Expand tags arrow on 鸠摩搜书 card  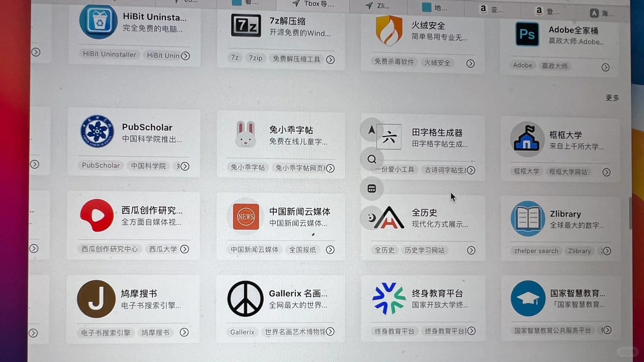(x=184, y=332)
